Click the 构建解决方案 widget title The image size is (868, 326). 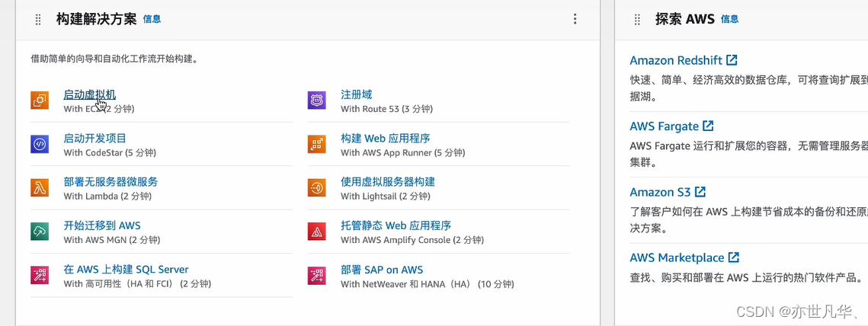click(96, 19)
